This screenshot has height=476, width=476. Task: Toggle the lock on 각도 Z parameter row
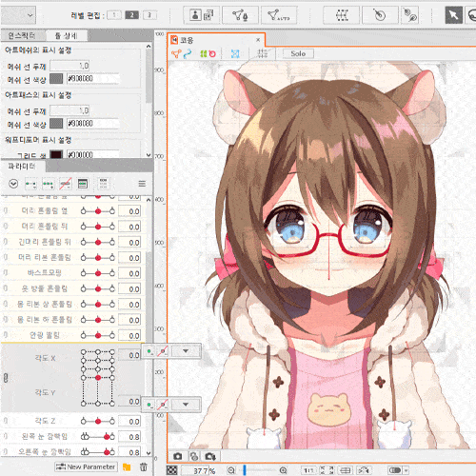[x=6, y=421]
